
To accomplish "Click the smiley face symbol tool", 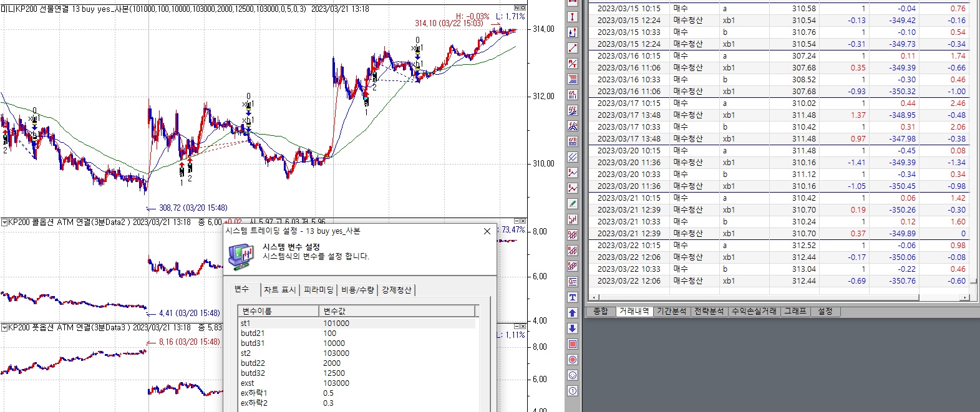I will 573,375.
